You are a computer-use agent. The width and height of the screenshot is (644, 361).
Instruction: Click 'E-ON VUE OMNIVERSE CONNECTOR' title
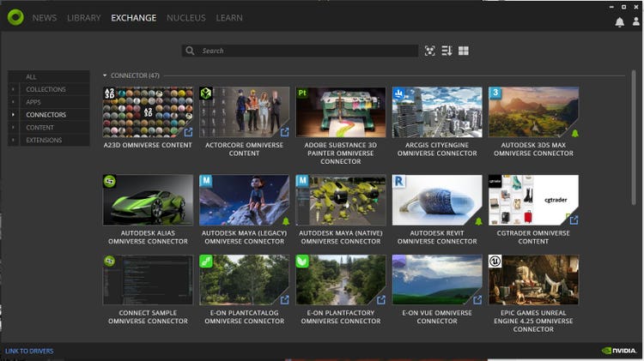[437, 317]
